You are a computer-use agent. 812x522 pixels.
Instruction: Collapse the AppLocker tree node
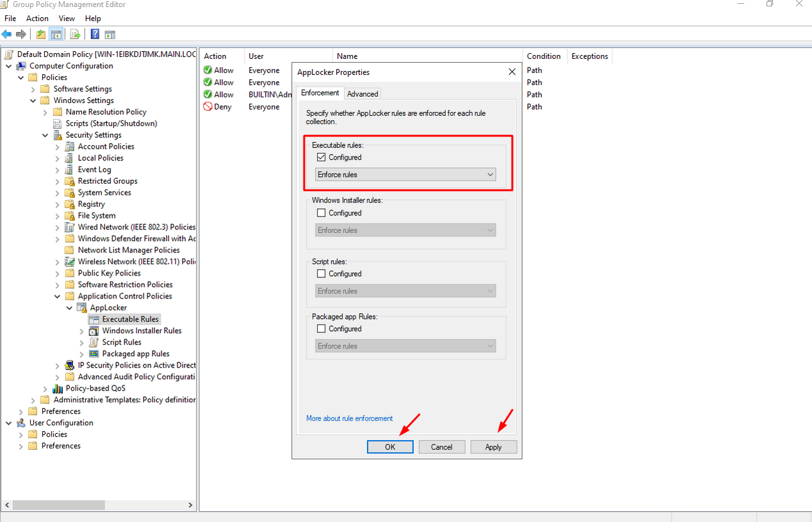70,308
